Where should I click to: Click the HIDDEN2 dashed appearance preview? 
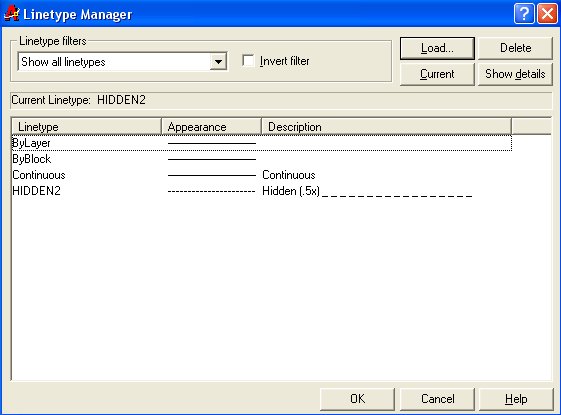[211, 192]
